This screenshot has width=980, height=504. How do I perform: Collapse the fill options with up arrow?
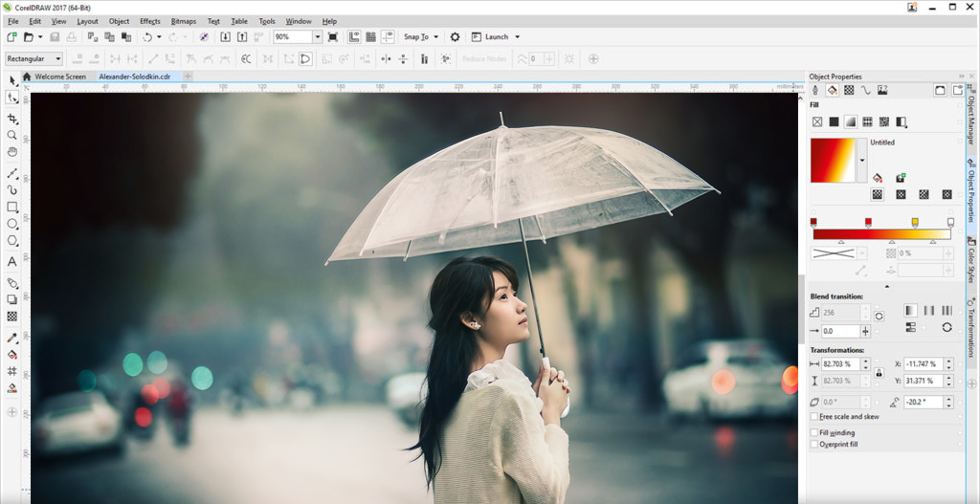(x=887, y=287)
